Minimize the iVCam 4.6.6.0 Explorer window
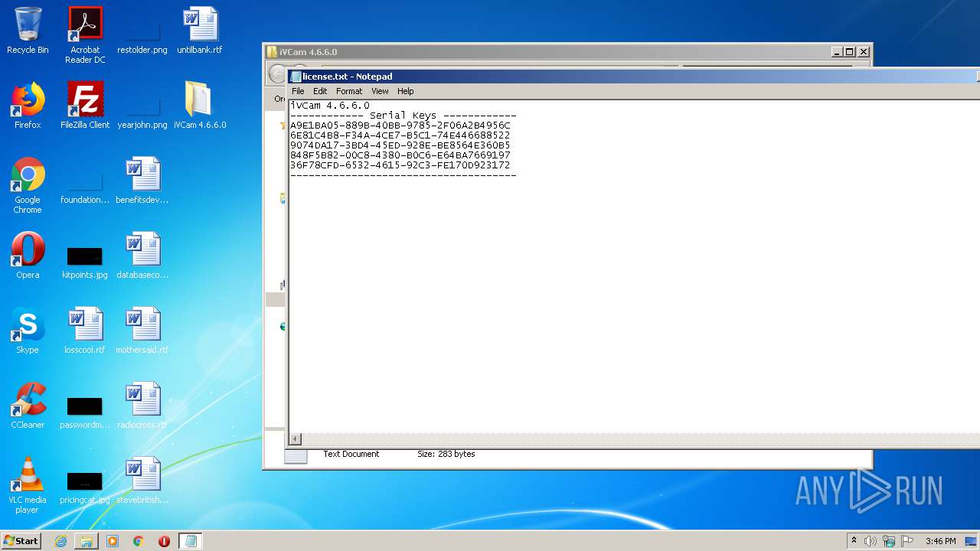 (837, 52)
